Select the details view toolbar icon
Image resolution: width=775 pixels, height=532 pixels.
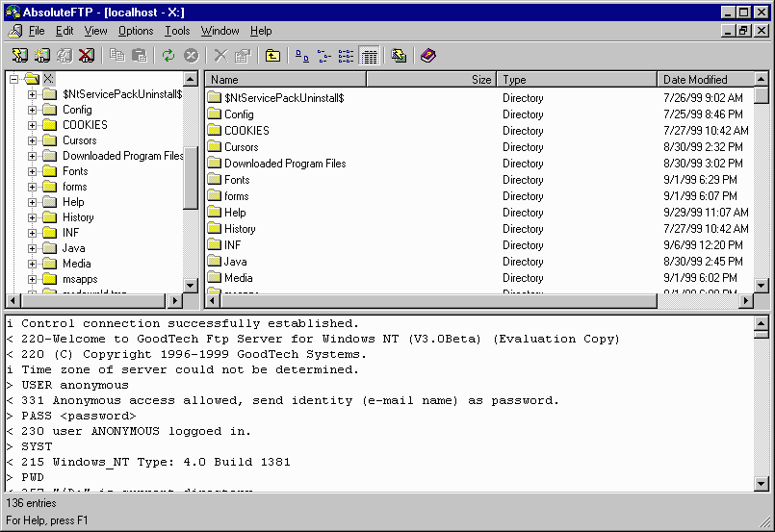[369, 56]
